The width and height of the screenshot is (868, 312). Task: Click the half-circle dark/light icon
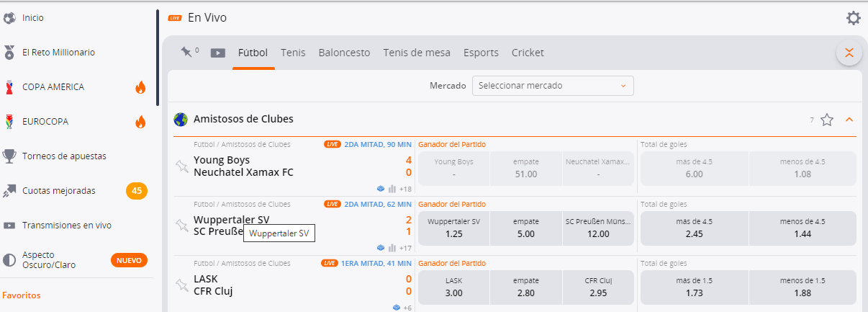pos(9,259)
